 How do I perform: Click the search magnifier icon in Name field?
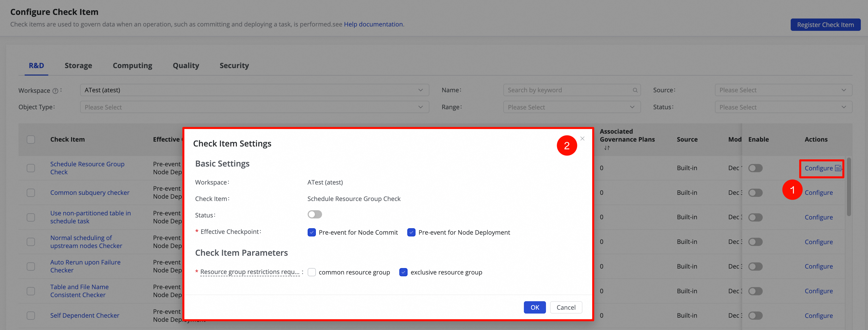coord(635,90)
